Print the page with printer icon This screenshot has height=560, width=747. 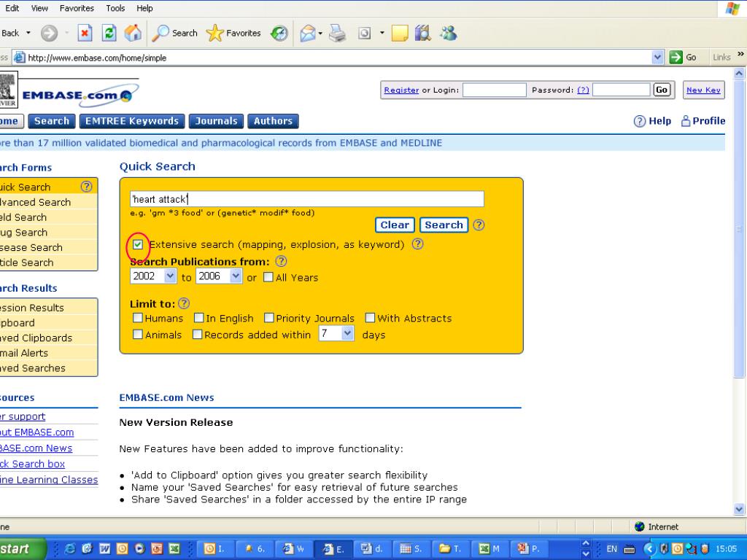337,33
